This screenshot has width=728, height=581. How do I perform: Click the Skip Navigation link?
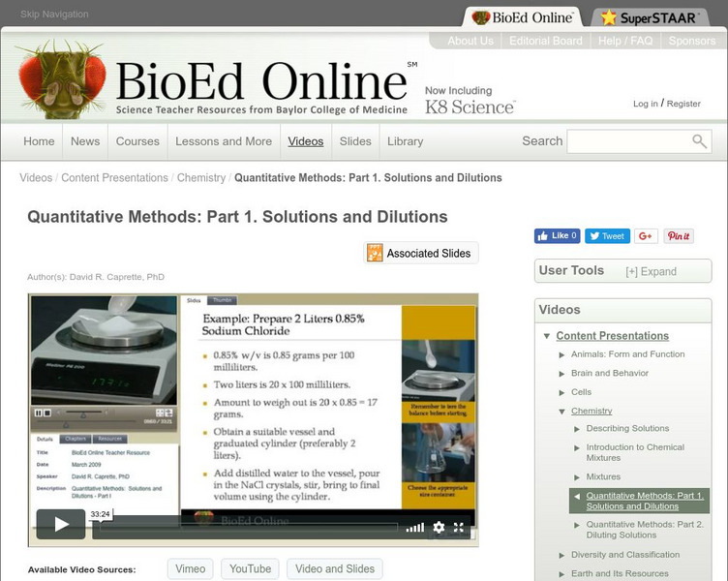click(54, 15)
